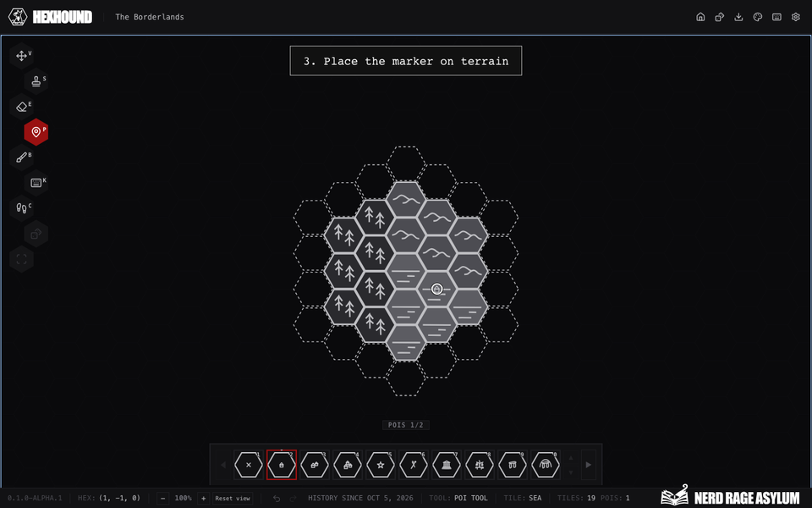The height and width of the screenshot is (508, 812).
Task: Select POI slot 5 star marker
Action: [381, 465]
